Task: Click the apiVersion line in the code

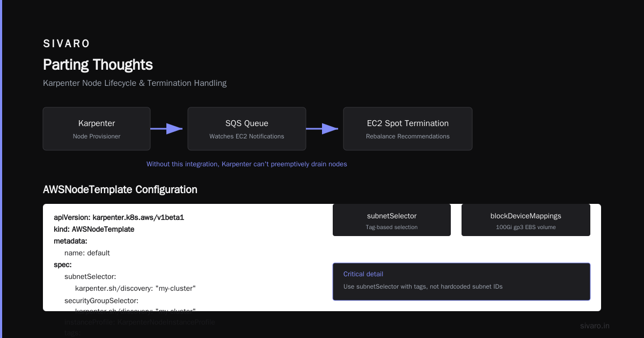Action: pyautogui.click(x=119, y=217)
